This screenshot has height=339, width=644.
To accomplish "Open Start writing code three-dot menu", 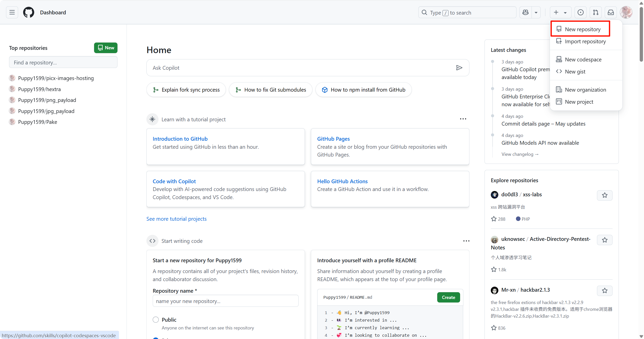I will (466, 241).
